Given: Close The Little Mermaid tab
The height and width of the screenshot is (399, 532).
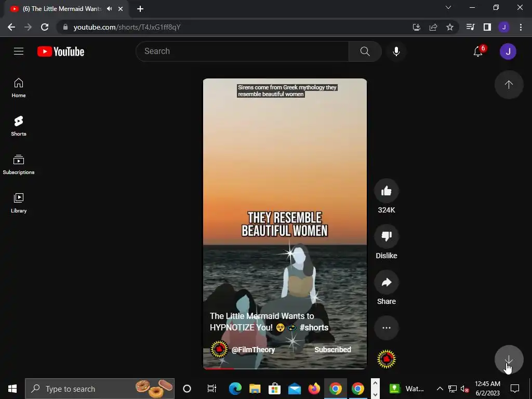Looking at the screenshot, I should (x=121, y=9).
